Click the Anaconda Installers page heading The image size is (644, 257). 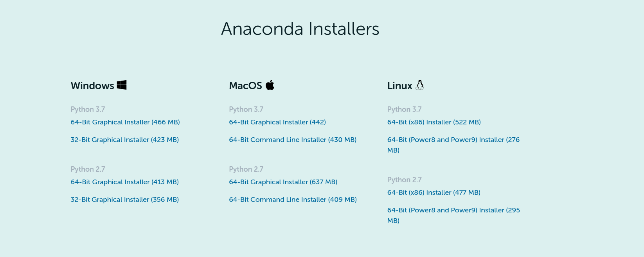(300, 29)
